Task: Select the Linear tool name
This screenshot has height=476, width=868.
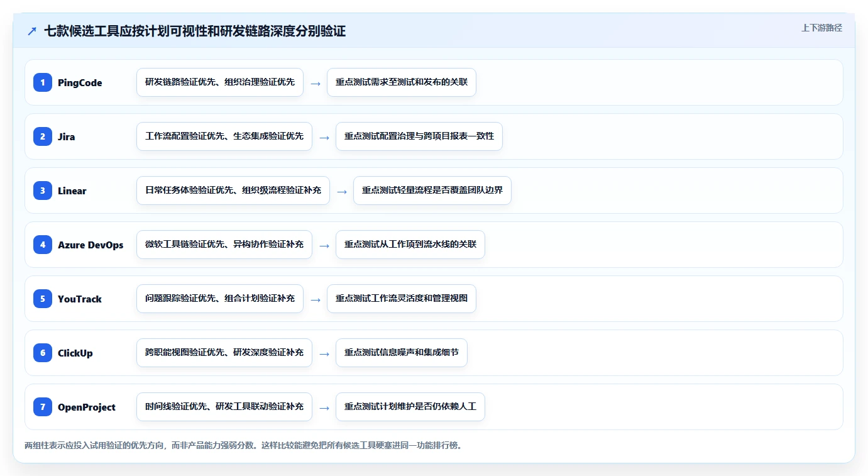Action: 72,191
